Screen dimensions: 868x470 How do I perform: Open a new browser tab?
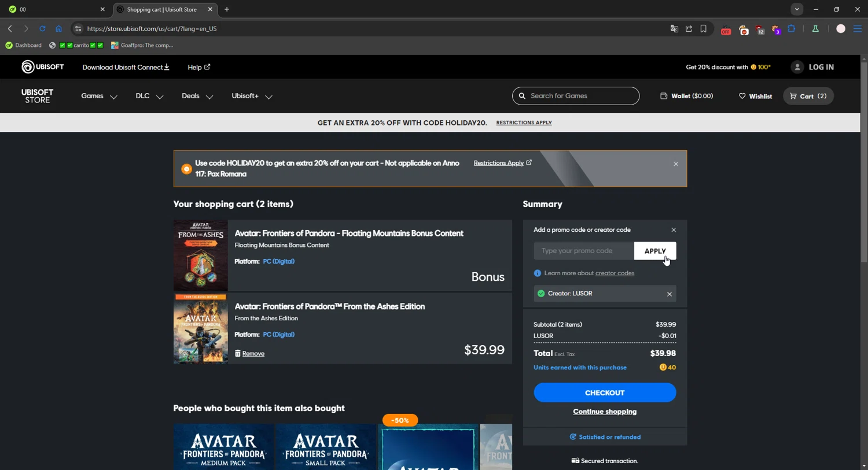coord(227,9)
